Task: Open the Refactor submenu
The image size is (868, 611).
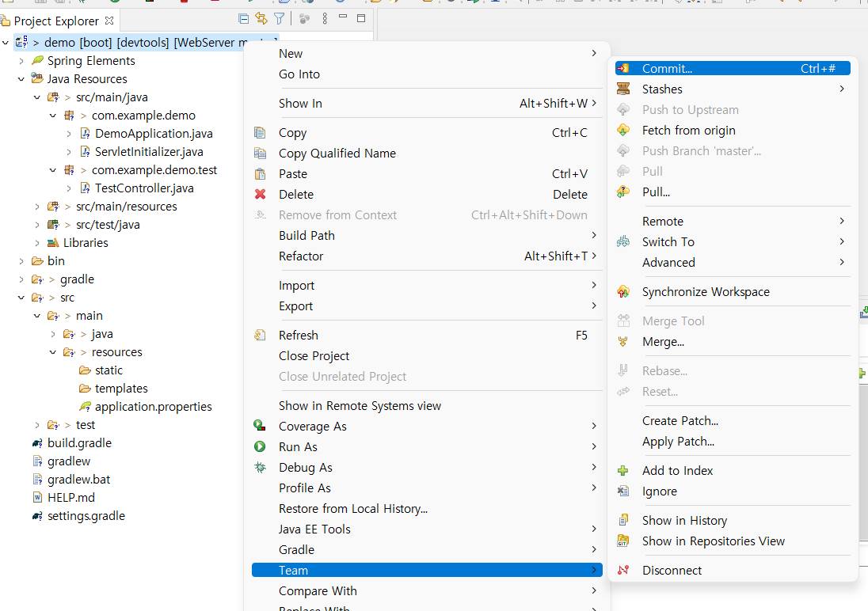Action: pyautogui.click(x=427, y=256)
